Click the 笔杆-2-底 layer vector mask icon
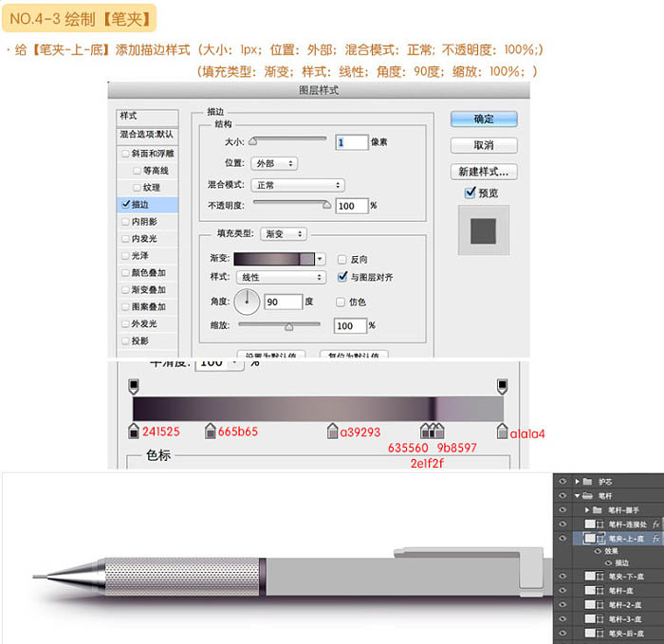 [600, 605]
